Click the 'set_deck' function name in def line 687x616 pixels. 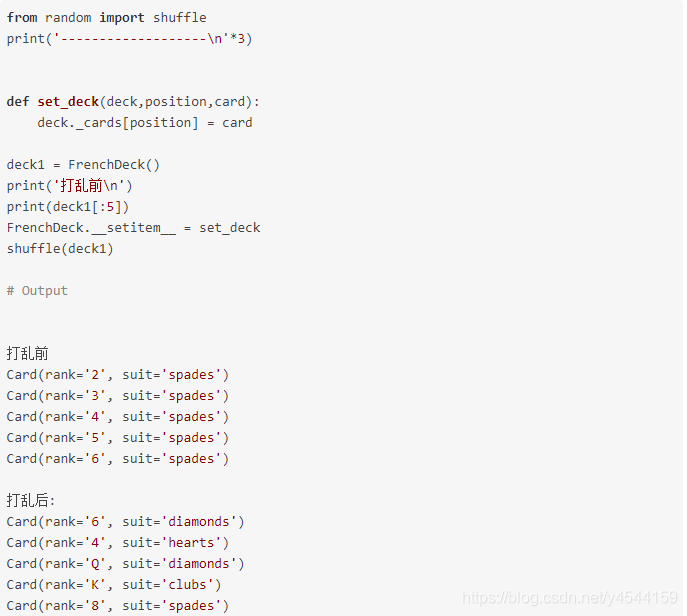(68, 101)
